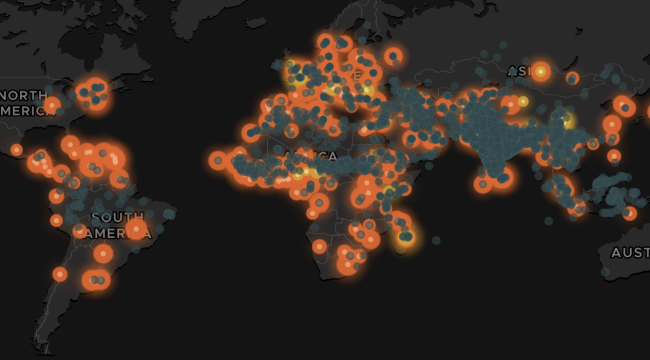650x360 pixels.
Task: Select yellow-centered orange marker beside the ASI label
Action: 540,72
